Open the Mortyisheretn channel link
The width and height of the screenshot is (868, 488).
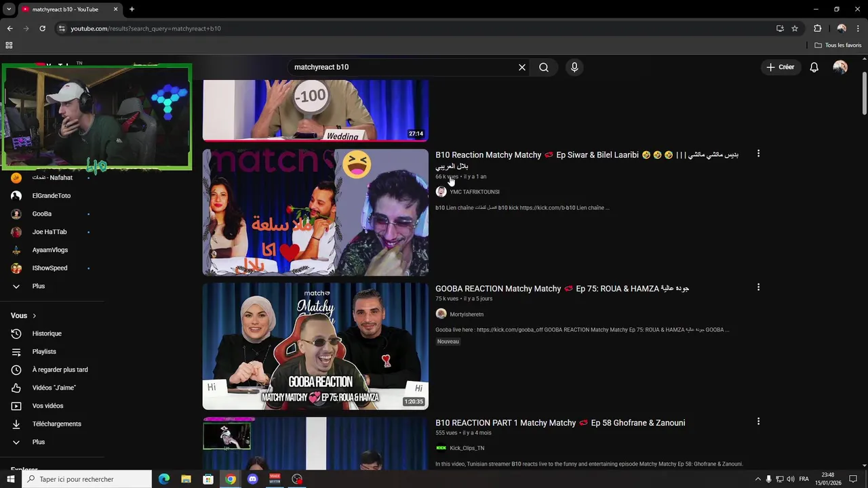tap(467, 314)
